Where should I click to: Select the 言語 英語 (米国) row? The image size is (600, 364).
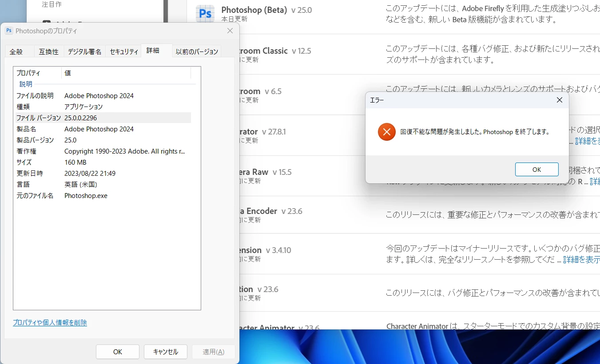(x=103, y=184)
